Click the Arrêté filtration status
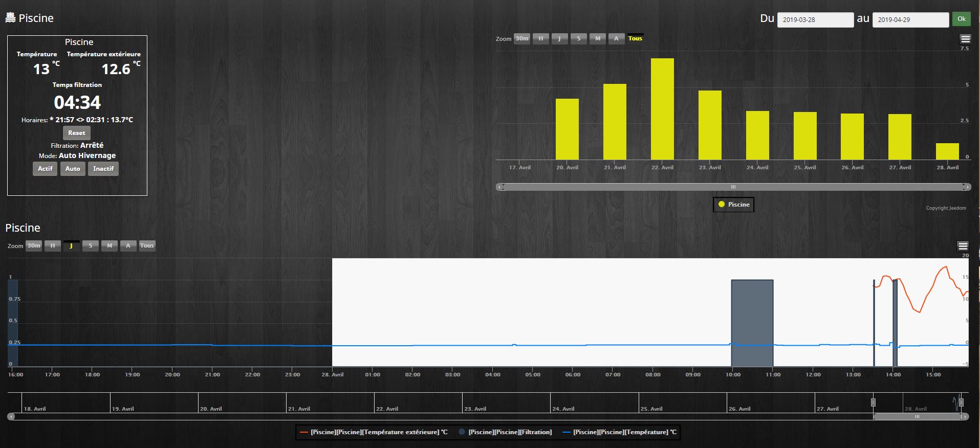Image resolution: width=980 pixels, height=448 pixels. point(92,145)
